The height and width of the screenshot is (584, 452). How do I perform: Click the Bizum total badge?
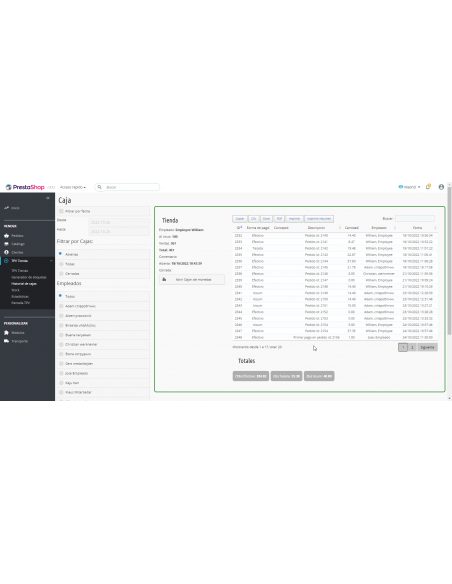coord(319,376)
